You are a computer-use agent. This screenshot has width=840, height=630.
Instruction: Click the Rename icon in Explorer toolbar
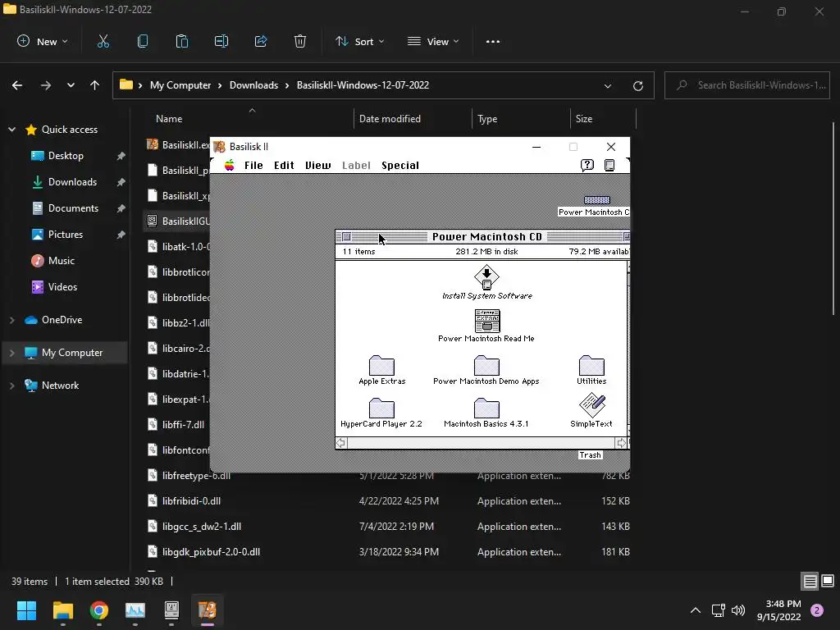pyautogui.click(x=221, y=41)
